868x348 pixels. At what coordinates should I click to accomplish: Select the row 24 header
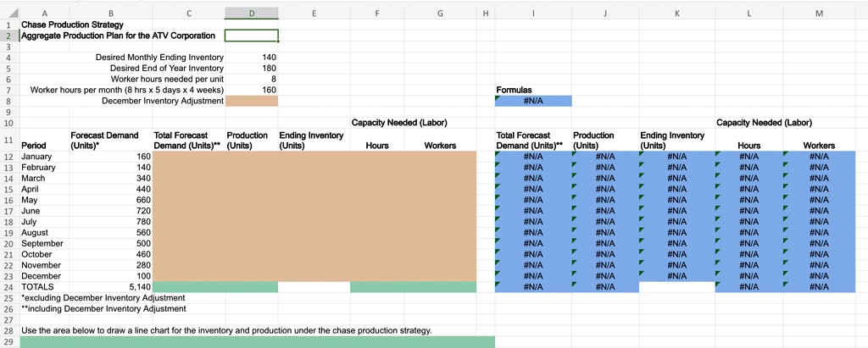coord(9,287)
